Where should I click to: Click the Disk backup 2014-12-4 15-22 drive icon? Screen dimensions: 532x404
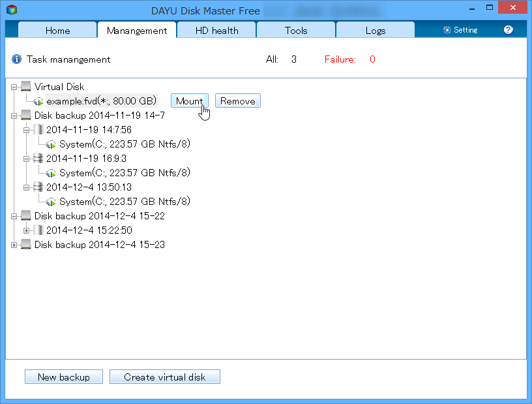26,215
